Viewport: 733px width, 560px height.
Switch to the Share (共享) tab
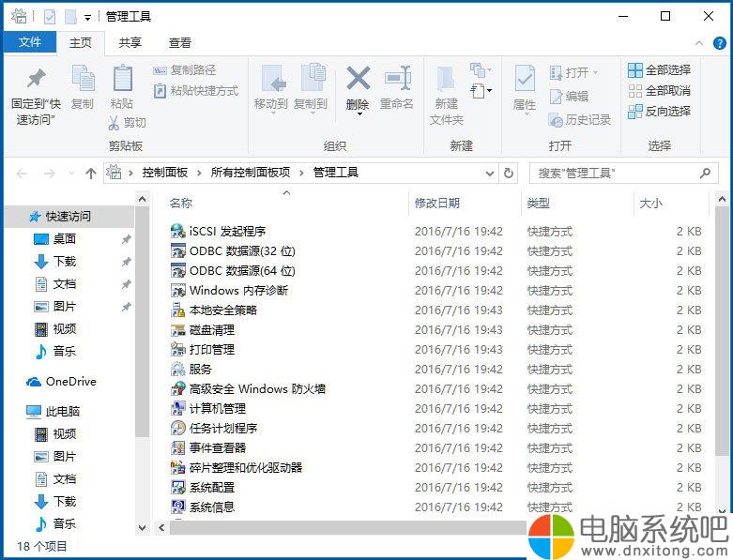pos(130,42)
